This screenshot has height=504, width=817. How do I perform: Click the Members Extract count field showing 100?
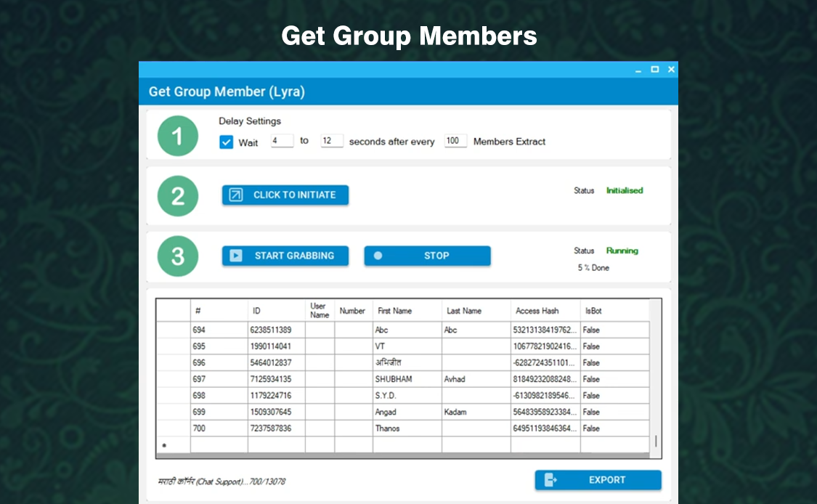point(455,141)
